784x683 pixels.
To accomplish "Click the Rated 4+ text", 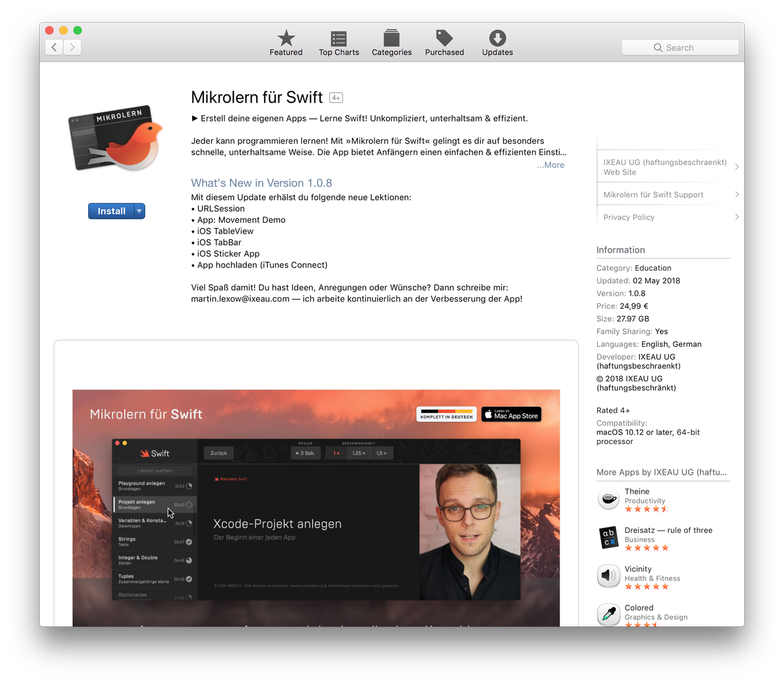I will pyautogui.click(x=613, y=411).
